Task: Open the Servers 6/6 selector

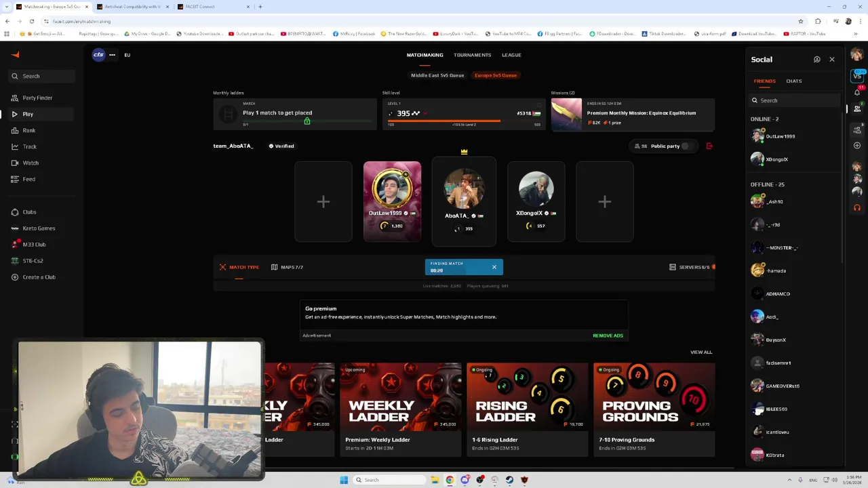Action: tap(689, 267)
